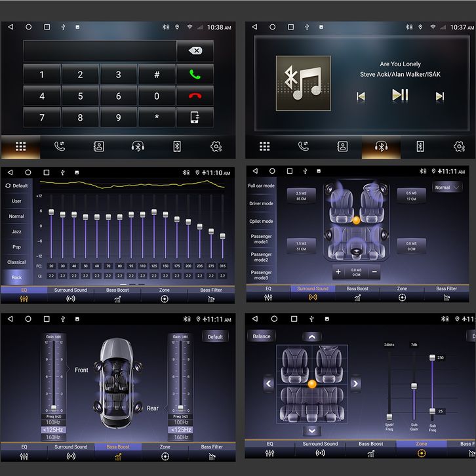
Task: Click the Balance button
Action: click(262, 336)
